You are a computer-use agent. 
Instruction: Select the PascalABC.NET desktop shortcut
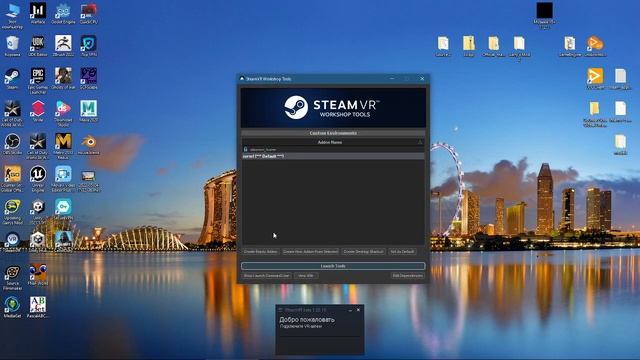[x=38, y=307]
